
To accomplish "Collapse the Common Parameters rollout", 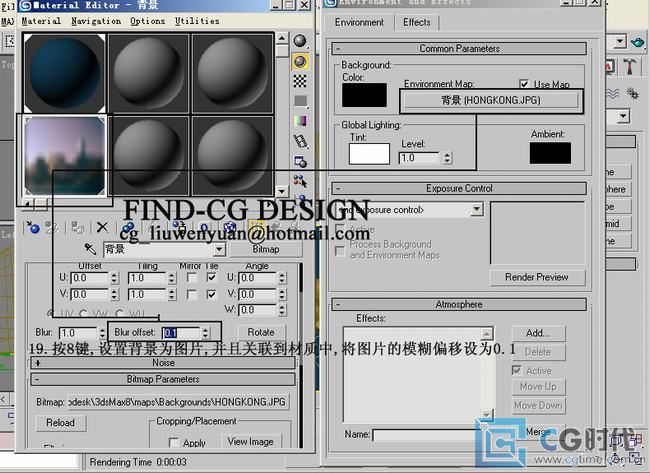I will click(x=459, y=49).
